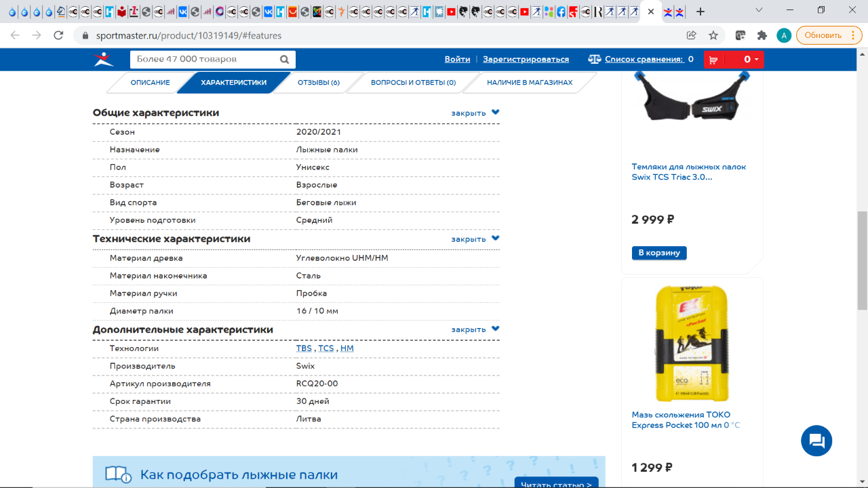Viewport: 868px width, 488px height.
Task: Click the book icon in ski poles guide
Action: (119, 475)
